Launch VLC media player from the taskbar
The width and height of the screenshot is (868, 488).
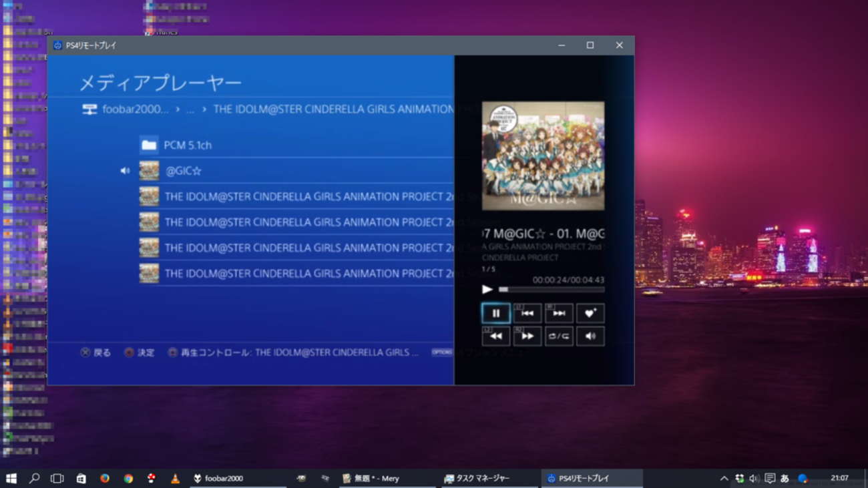pyautogui.click(x=175, y=478)
